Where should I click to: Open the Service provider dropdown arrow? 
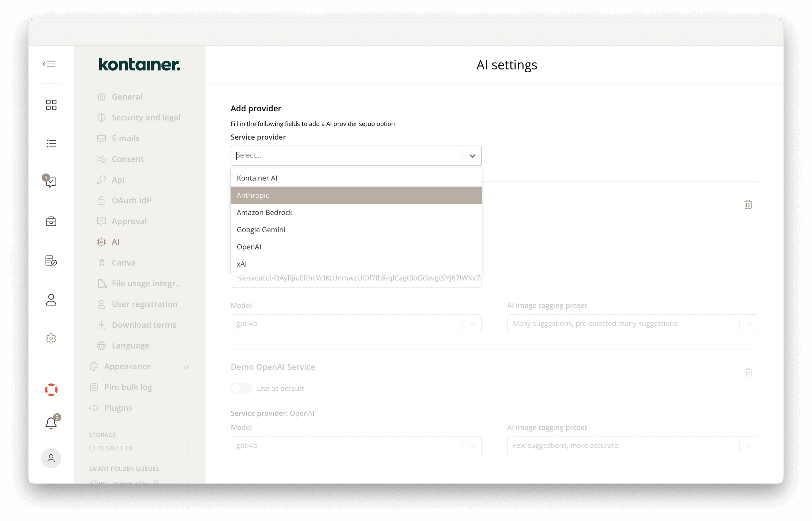coord(472,156)
